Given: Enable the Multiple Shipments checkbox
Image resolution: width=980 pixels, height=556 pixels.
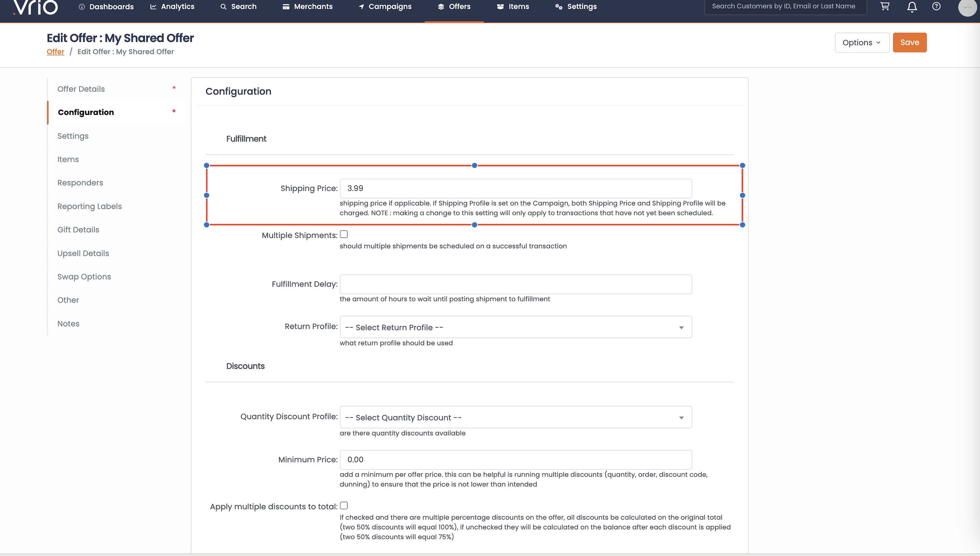Looking at the screenshot, I should click(x=344, y=234).
